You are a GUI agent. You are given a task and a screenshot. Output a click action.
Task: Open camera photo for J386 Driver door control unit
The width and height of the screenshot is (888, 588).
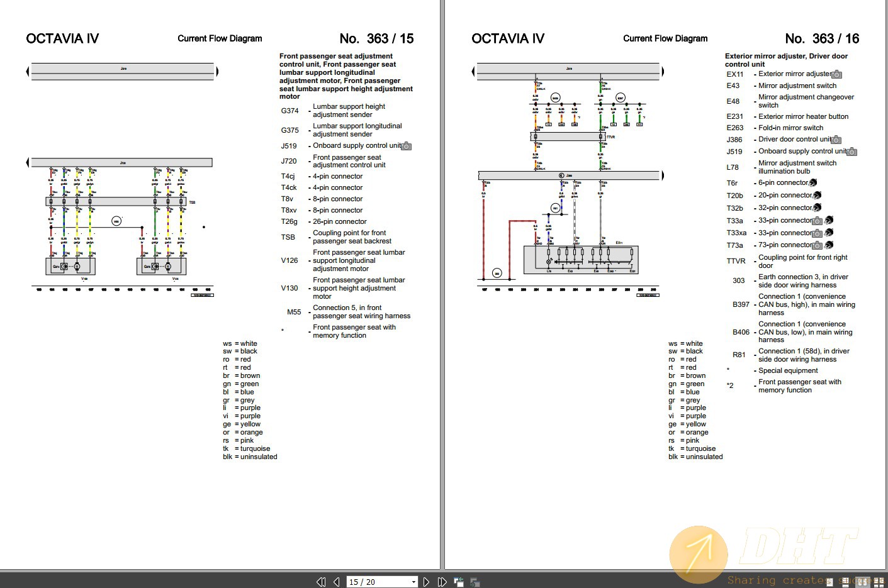[836, 140]
